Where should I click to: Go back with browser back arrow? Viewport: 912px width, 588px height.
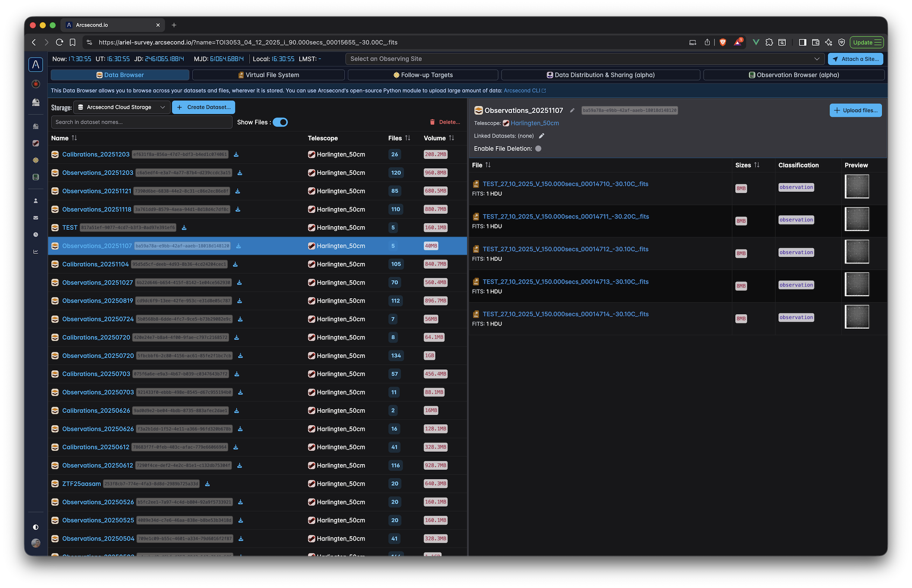pyautogui.click(x=34, y=42)
